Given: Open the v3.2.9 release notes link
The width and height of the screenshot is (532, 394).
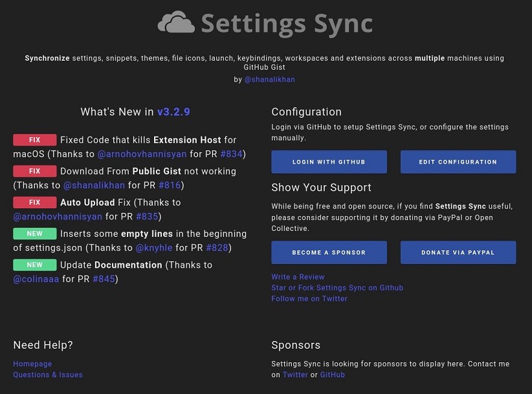Looking at the screenshot, I should click(x=174, y=111).
